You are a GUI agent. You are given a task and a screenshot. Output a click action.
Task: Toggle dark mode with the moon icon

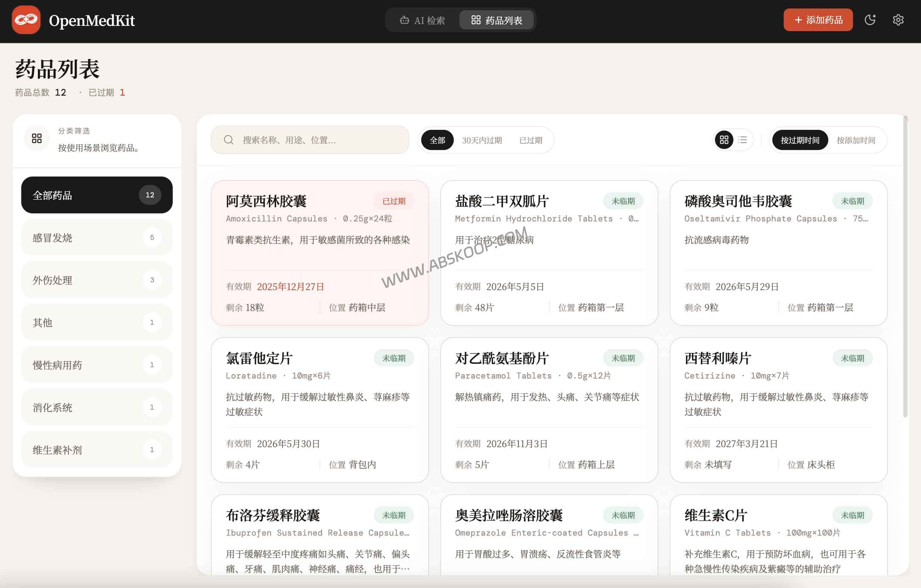870,20
